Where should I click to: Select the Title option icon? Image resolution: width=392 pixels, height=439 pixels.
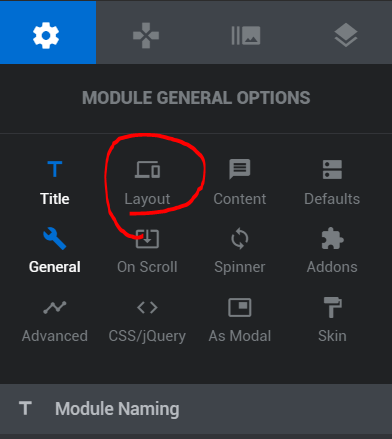click(55, 169)
